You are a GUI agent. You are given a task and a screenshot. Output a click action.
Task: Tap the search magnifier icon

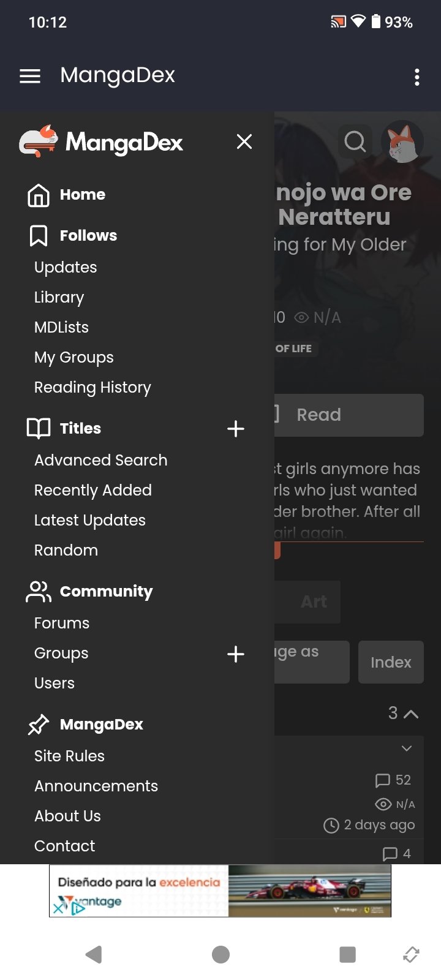[355, 141]
